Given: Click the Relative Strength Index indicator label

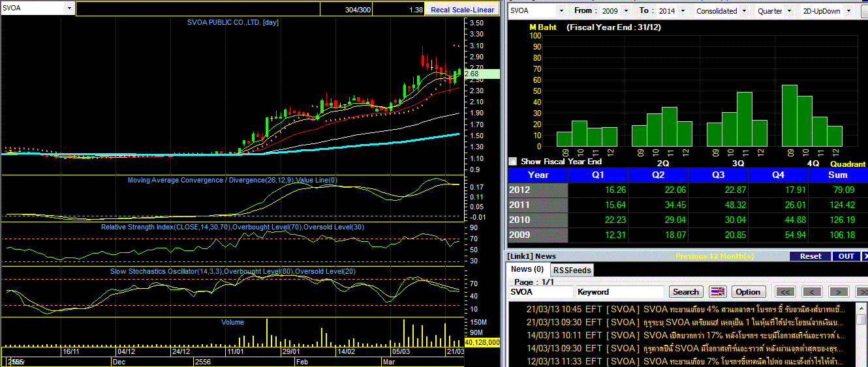Looking at the screenshot, I should [x=233, y=227].
